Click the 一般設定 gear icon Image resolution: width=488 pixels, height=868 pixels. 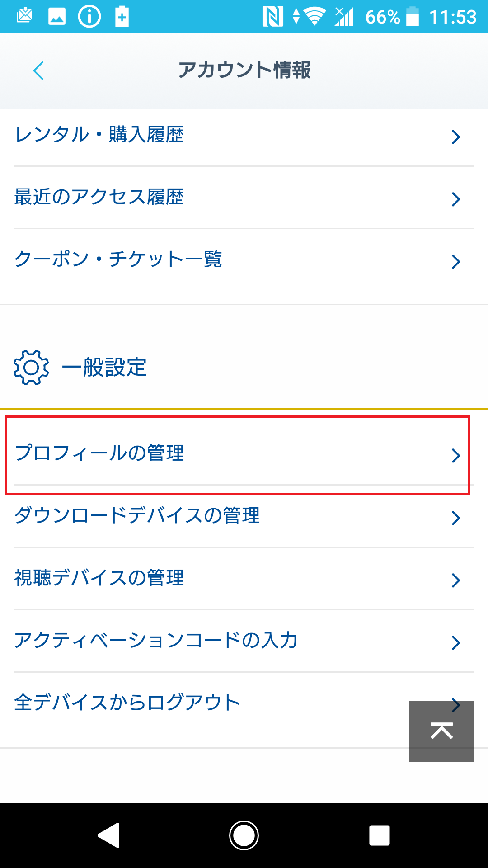31,368
